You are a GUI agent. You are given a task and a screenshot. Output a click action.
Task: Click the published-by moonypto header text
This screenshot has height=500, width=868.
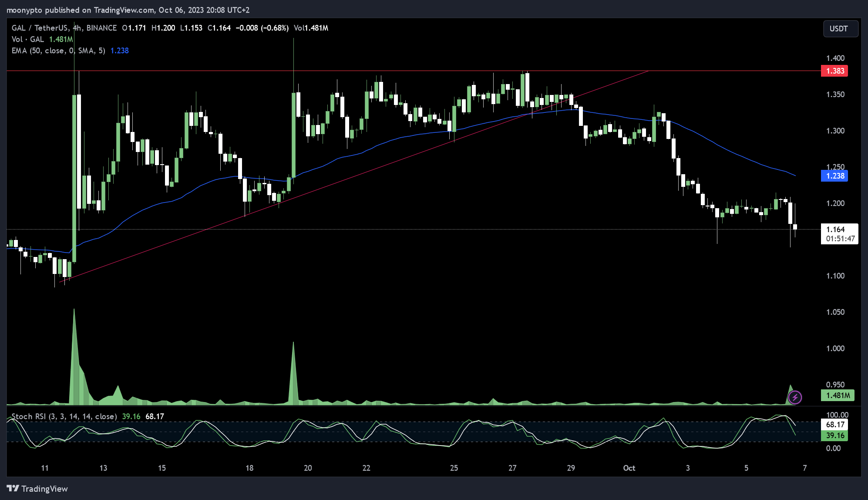(x=128, y=10)
